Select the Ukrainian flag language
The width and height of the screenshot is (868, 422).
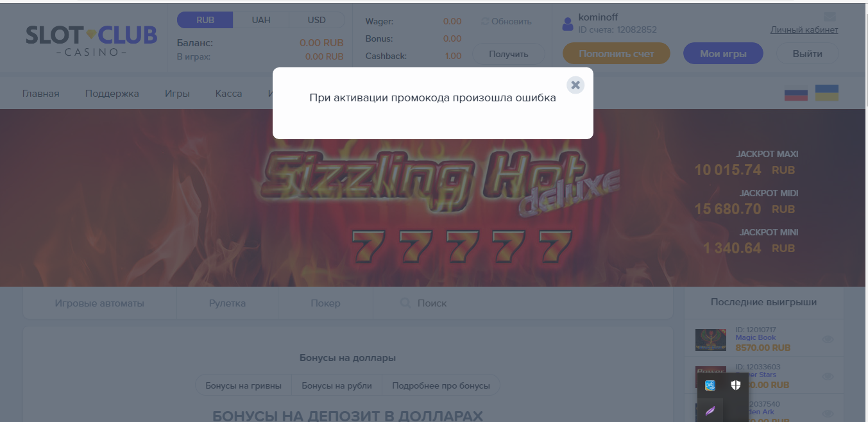click(826, 93)
